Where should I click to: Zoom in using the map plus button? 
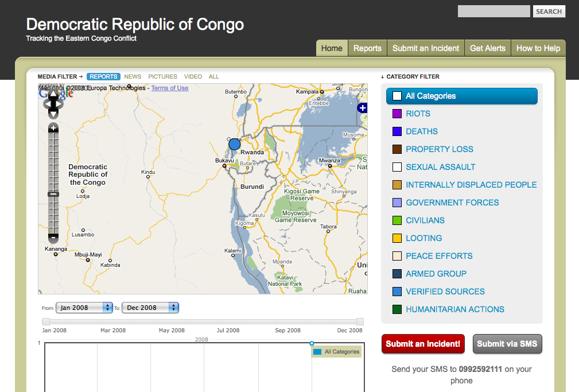coord(53,128)
